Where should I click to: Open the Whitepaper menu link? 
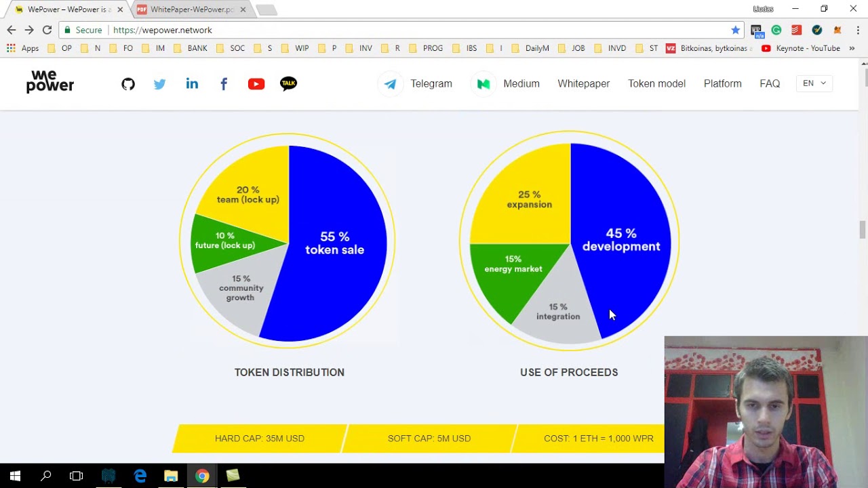tap(583, 83)
